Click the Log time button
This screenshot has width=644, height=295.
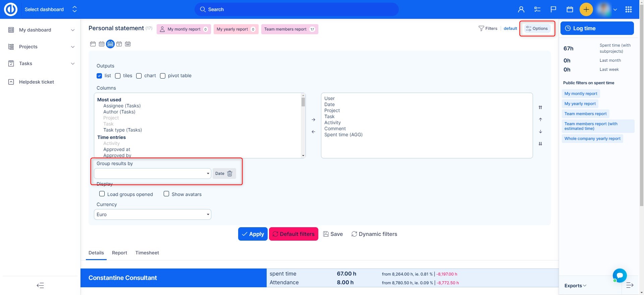pyautogui.click(x=597, y=29)
